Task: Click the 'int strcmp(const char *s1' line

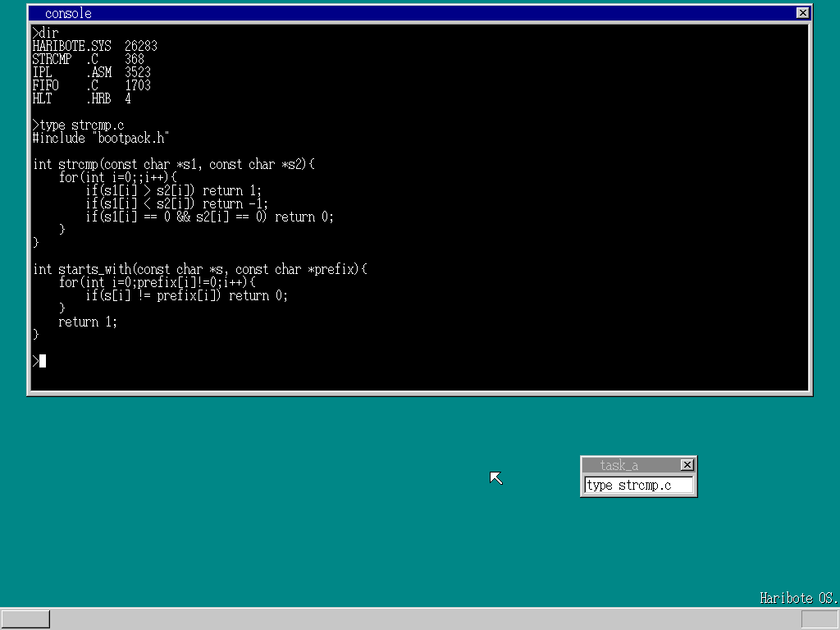Action: (x=174, y=164)
